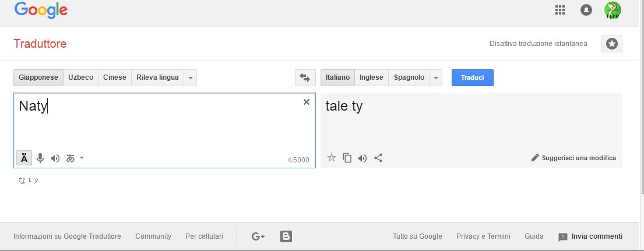Click the microphone voice input icon
Screen dimensions: 644x251
[40, 158]
